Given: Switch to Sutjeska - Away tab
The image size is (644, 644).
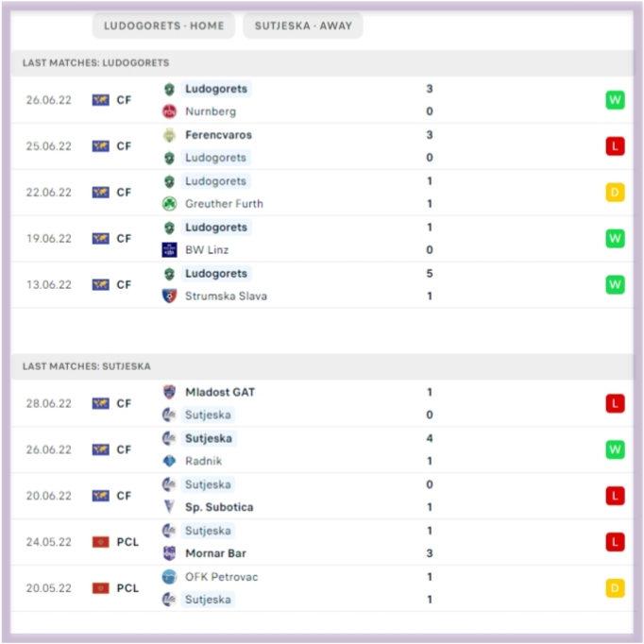Looking at the screenshot, I should point(303,25).
